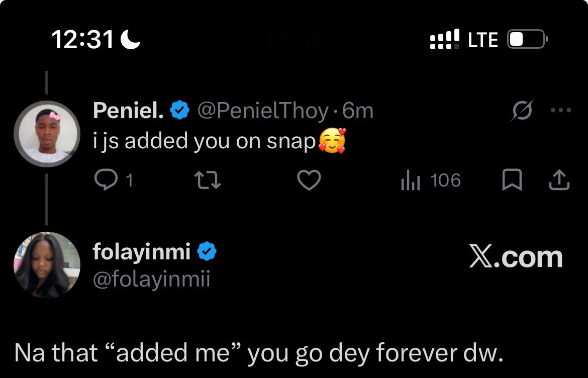Click the Peniel. display name
This screenshot has height=378, width=588.
[128, 111]
